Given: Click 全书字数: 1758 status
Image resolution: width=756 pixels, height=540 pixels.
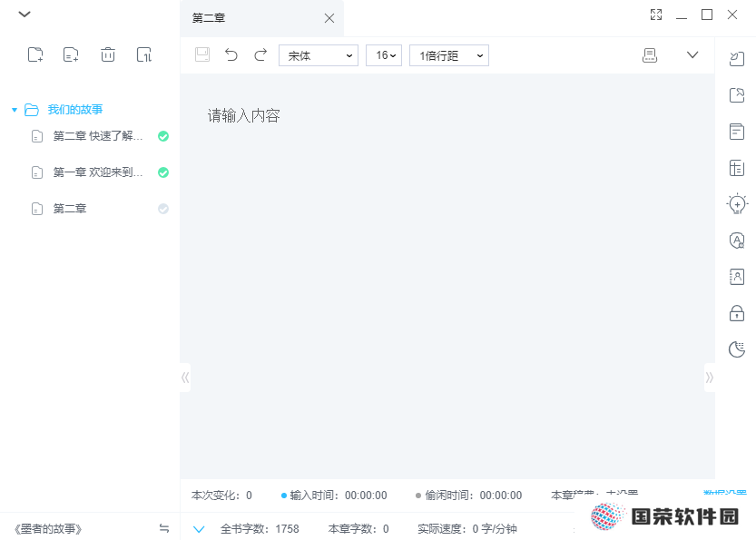Looking at the screenshot, I should [260, 529].
